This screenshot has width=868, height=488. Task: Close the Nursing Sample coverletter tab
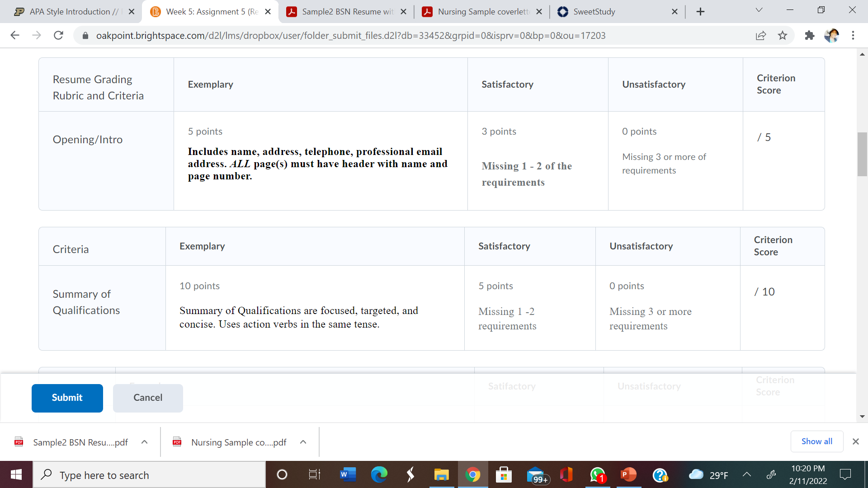pos(539,12)
